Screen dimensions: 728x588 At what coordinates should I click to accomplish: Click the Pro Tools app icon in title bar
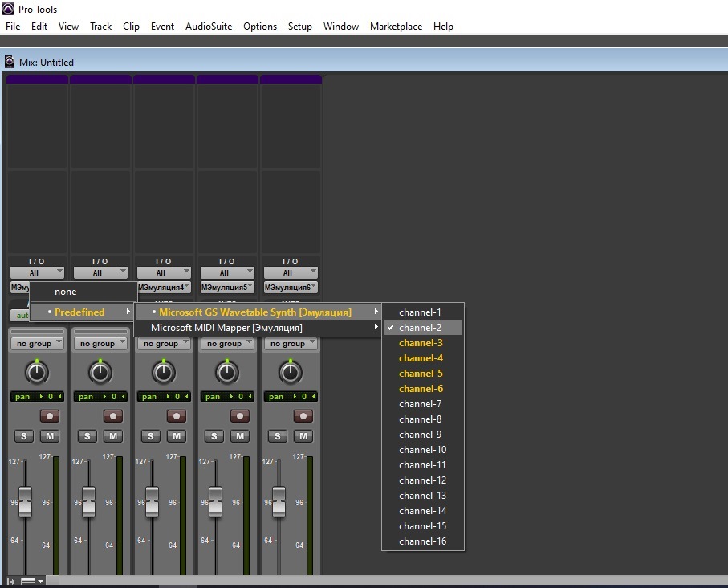tap(9, 10)
